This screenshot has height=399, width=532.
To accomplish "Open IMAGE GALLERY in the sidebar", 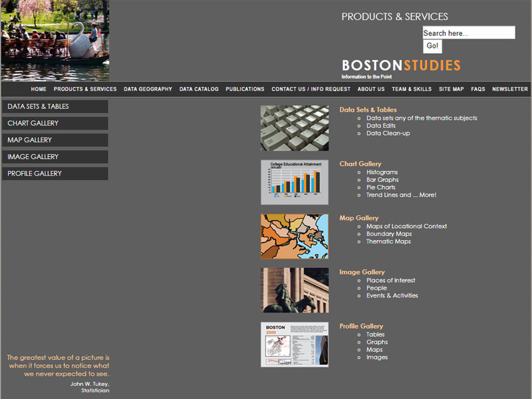I will pos(55,157).
